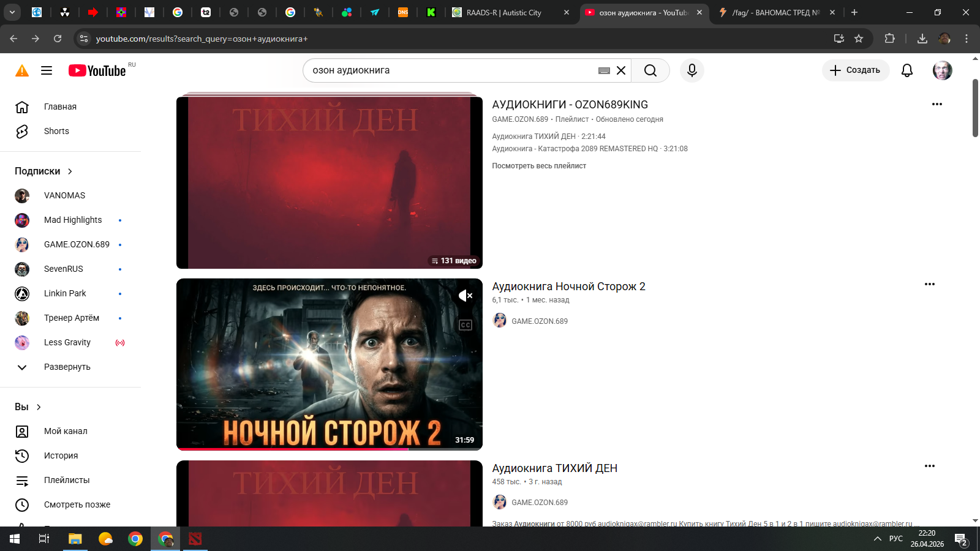Open more options for АУДИОКНИГИ - OZON689KING playlist
Image resolution: width=980 pixels, height=551 pixels.
pos(937,104)
